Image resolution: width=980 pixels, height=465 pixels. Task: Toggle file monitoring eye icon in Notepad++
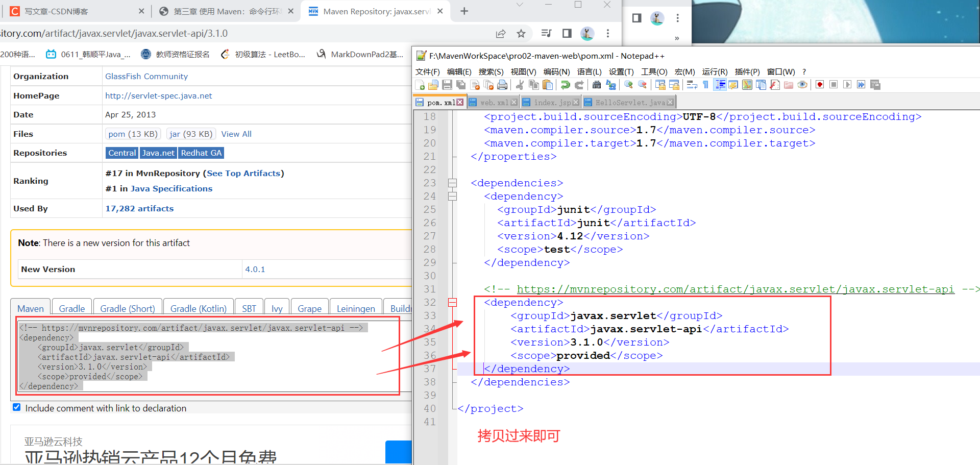[802, 85]
